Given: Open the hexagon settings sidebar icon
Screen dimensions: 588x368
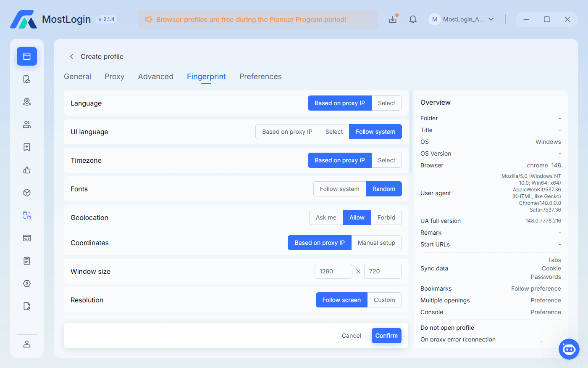Looking at the screenshot, I should tap(27, 283).
